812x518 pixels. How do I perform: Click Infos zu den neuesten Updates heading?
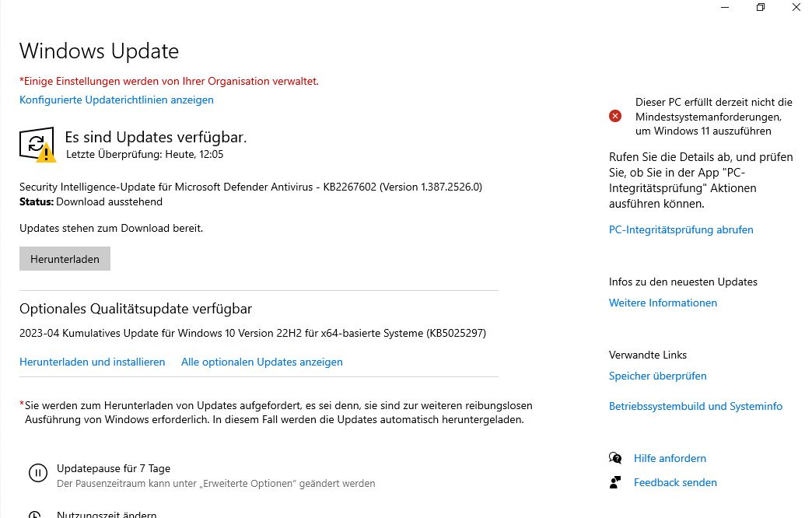[683, 282]
